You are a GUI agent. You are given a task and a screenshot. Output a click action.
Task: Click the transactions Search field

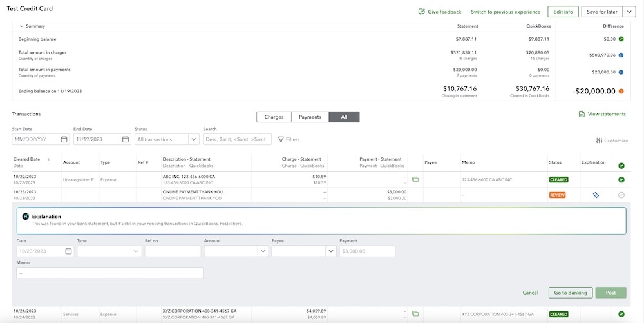coord(238,139)
